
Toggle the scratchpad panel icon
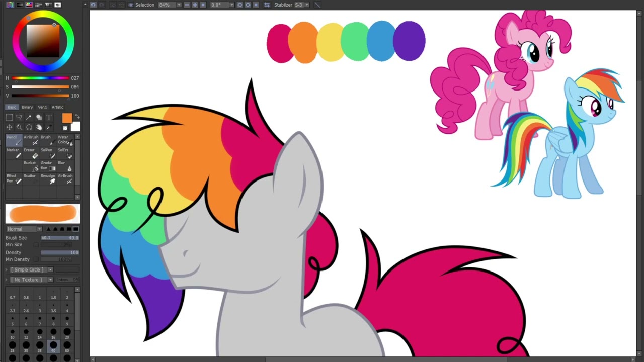click(x=58, y=5)
